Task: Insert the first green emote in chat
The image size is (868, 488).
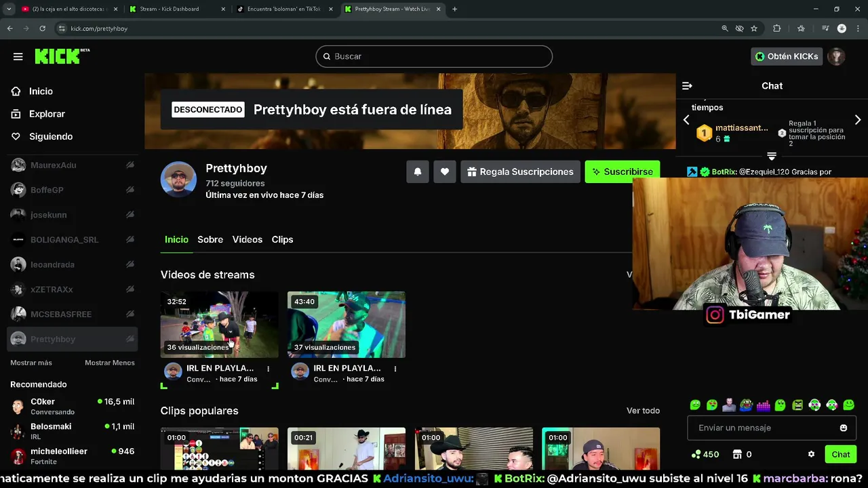Action: [695, 405]
